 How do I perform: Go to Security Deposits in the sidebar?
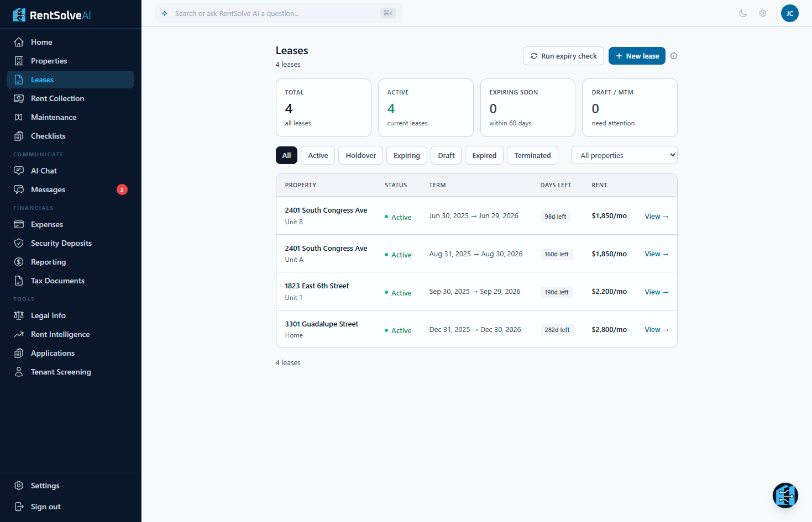tap(61, 243)
